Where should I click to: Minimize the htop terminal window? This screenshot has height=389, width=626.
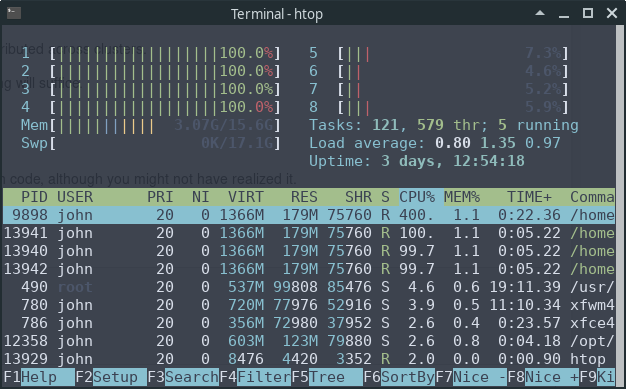tap(564, 14)
